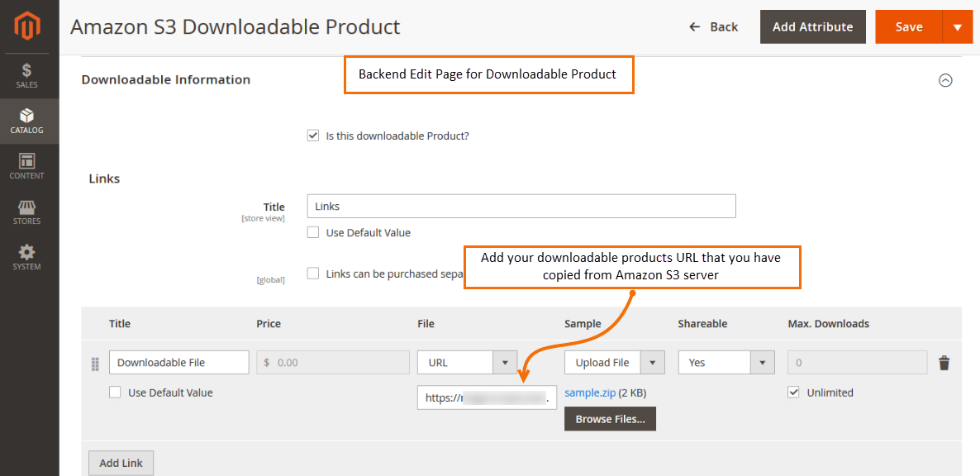Go Back to the previous page
The image size is (980, 476).
tap(713, 27)
